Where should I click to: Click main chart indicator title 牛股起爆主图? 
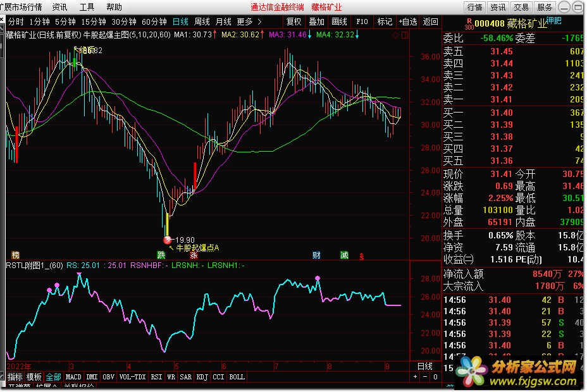[x=106, y=35]
